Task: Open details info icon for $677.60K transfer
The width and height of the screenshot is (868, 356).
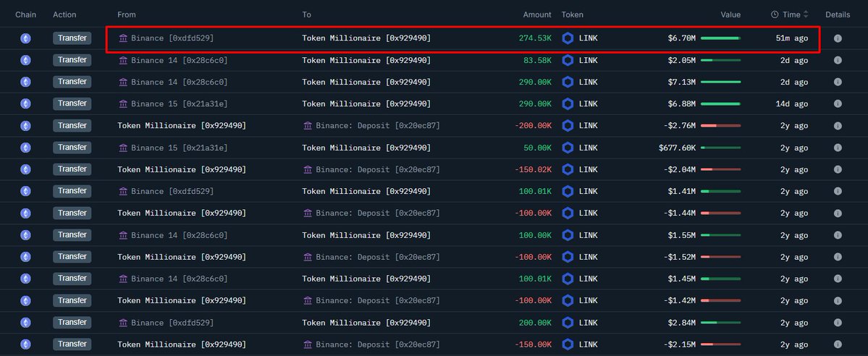Action: tap(838, 148)
